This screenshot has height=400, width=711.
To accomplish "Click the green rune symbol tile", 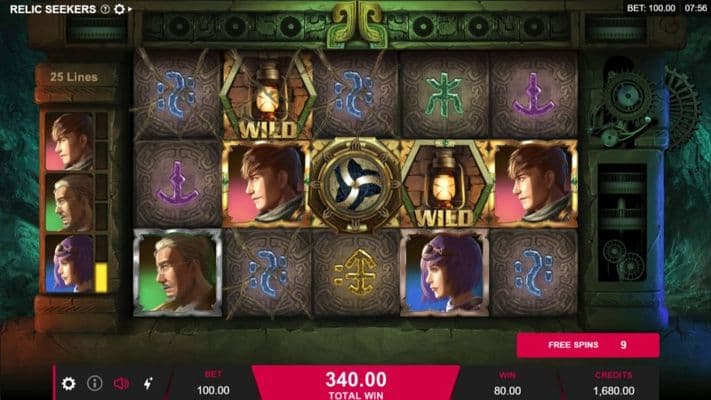I will point(444,95).
